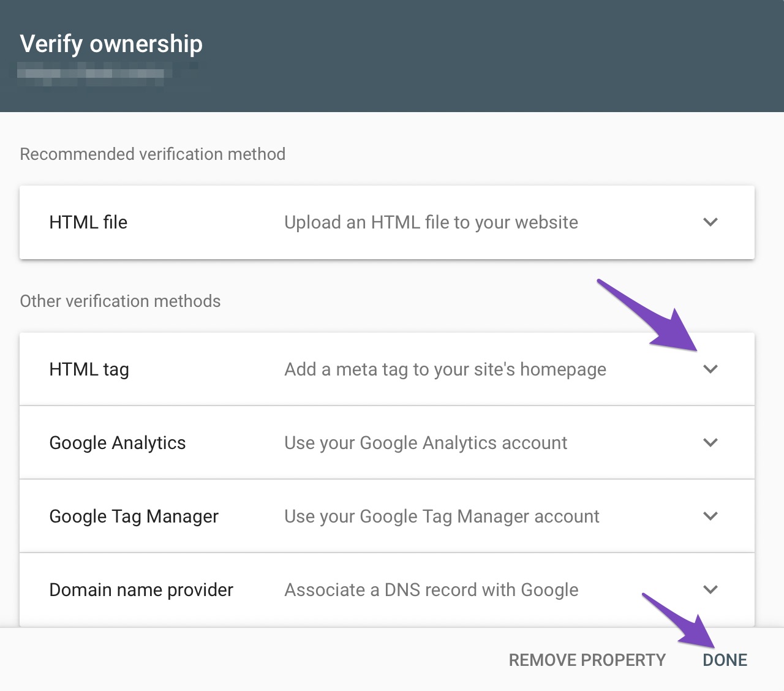Click the "Other verification methods" heading

[120, 301]
